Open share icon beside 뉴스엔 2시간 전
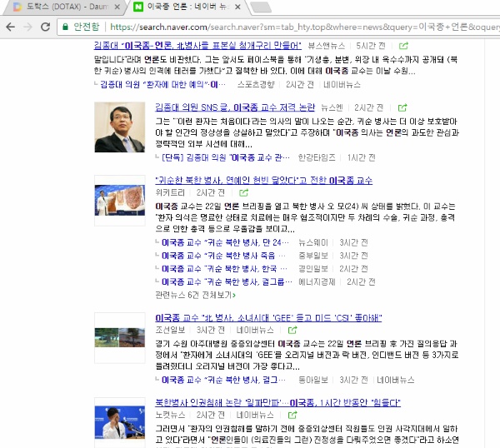The height and width of the screenshot is (448, 500). 402,107
